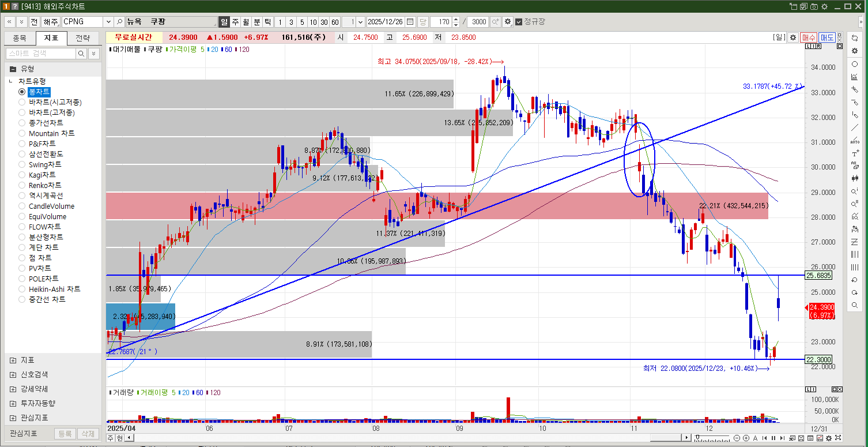Select Heikin-Ashi 차트 radio option

click(22, 289)
